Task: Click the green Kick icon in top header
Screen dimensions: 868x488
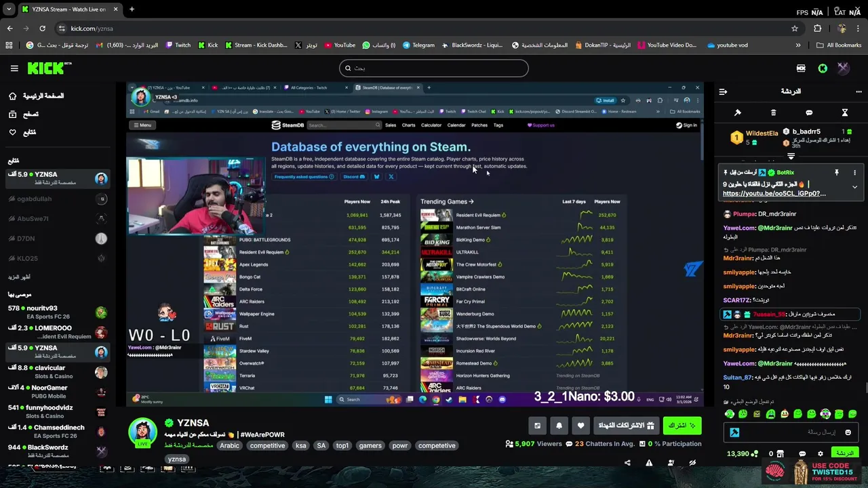Action: click(x=823, y=68)
